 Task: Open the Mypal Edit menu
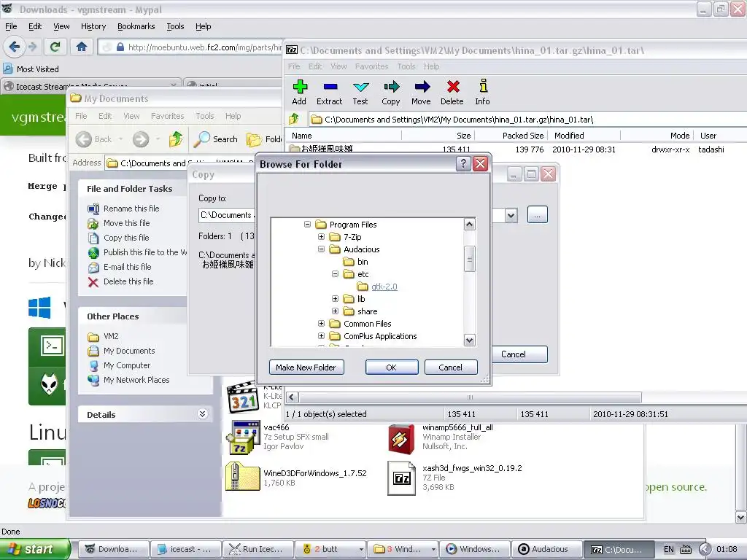point(35,26)
